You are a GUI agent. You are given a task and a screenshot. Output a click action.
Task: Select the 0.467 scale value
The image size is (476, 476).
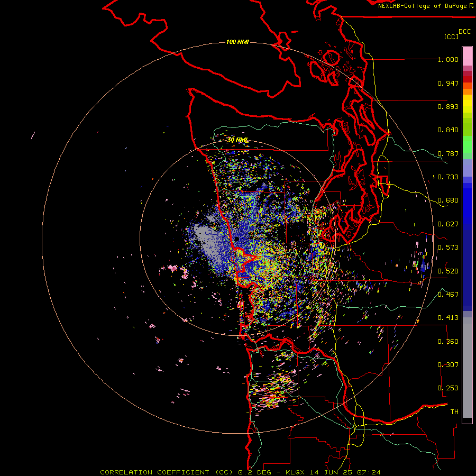[448, 294]
